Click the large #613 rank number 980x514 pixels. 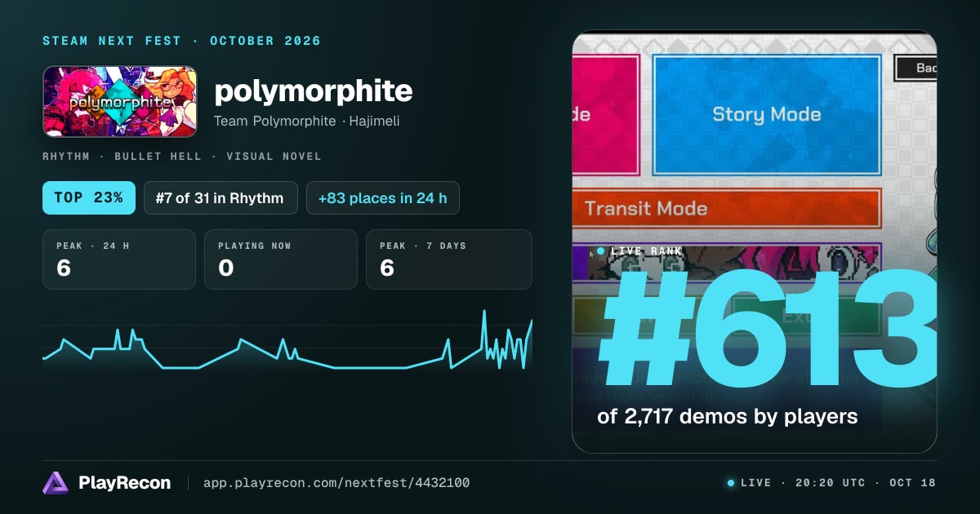point(767,330)
